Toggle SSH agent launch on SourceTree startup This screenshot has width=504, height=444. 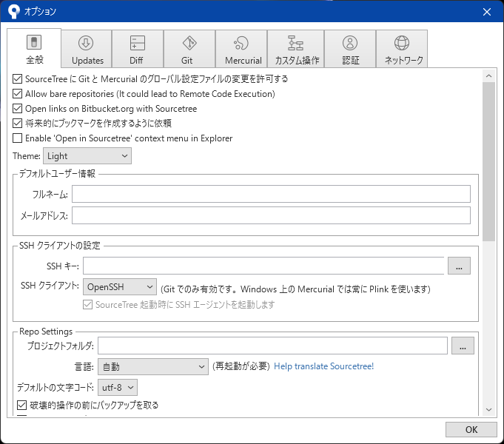88,304
